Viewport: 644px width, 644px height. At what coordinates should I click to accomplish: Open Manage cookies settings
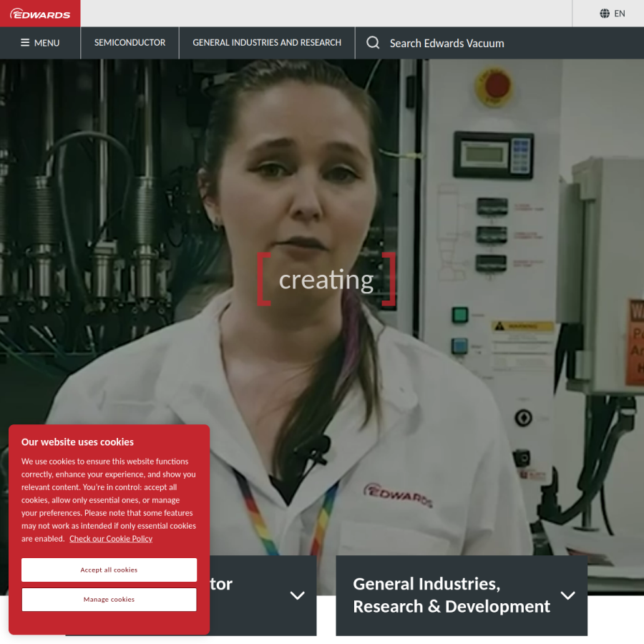[109, 599]
